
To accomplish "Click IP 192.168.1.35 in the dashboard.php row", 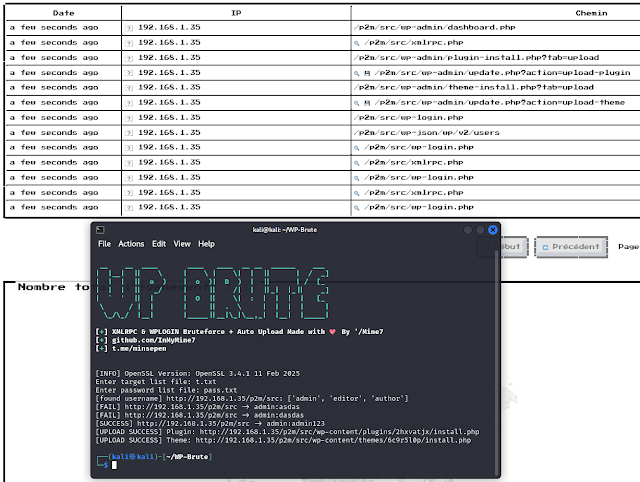I will (169, 27).
